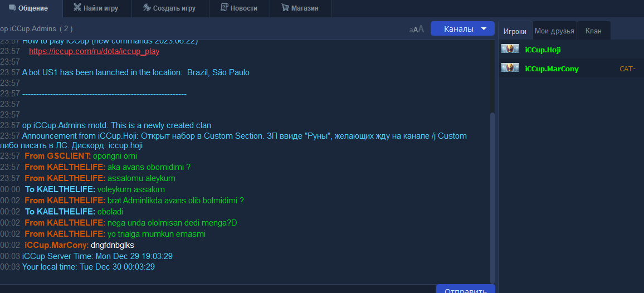644x293 pixels.
Task: Click the Создать игру tab icon
Action: [147, 8]
